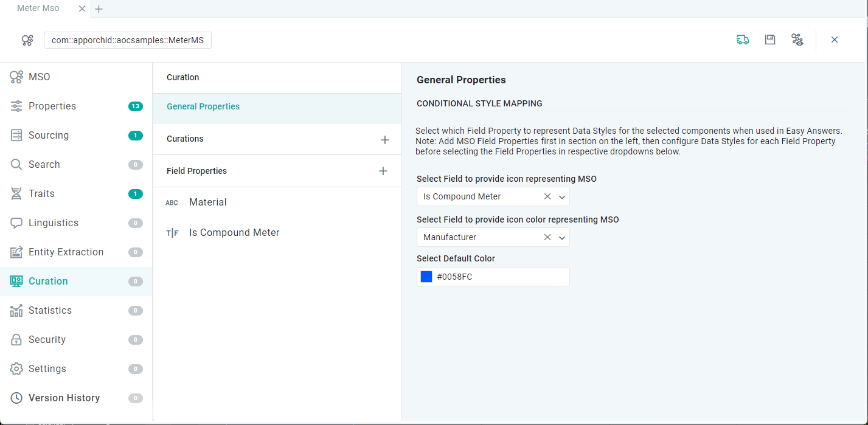Click the MSO name text field

tap(128, 41)
